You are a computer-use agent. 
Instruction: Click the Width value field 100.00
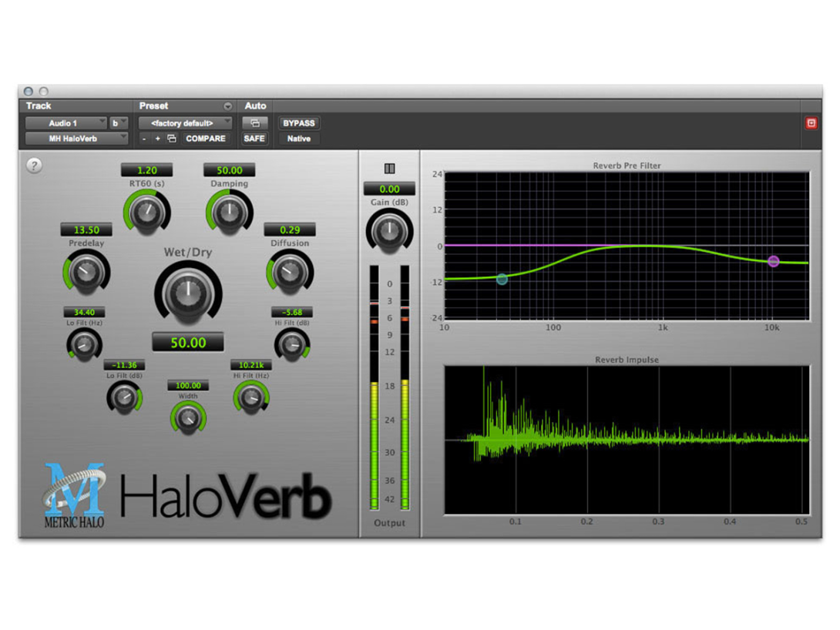(188, 385)
